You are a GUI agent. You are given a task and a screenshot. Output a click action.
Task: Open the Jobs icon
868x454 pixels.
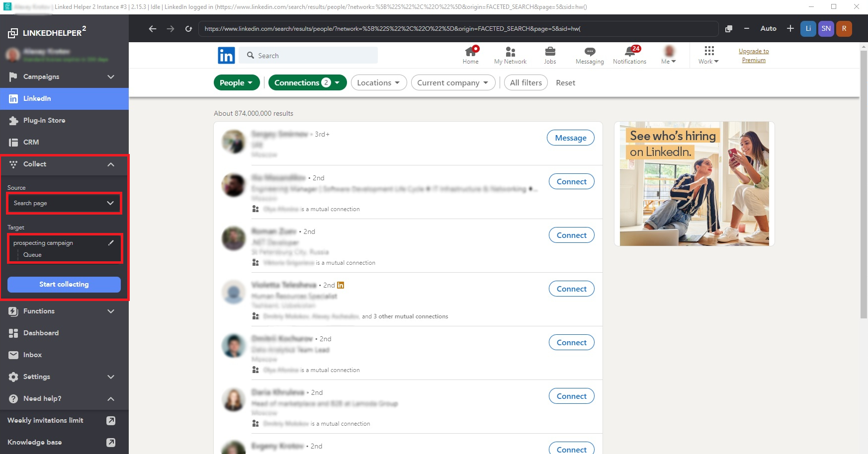point(550,55)
